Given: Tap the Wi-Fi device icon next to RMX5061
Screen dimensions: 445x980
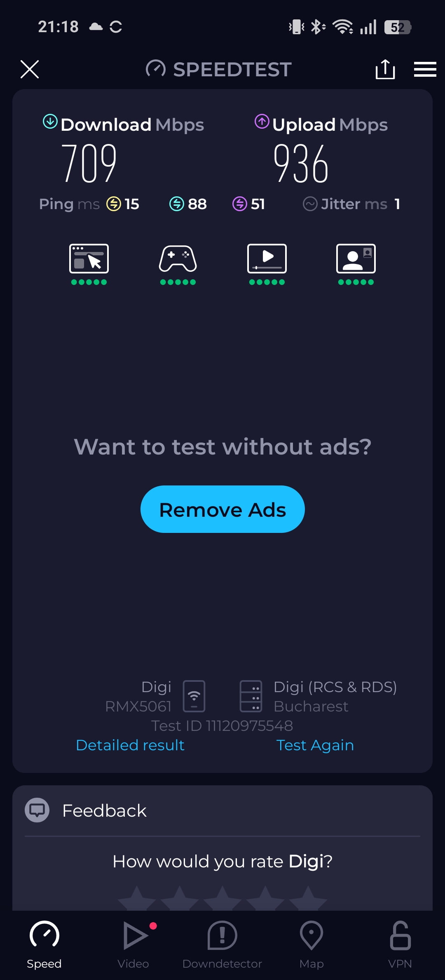Looking at the screenshot, I should (x=194, y=696).
